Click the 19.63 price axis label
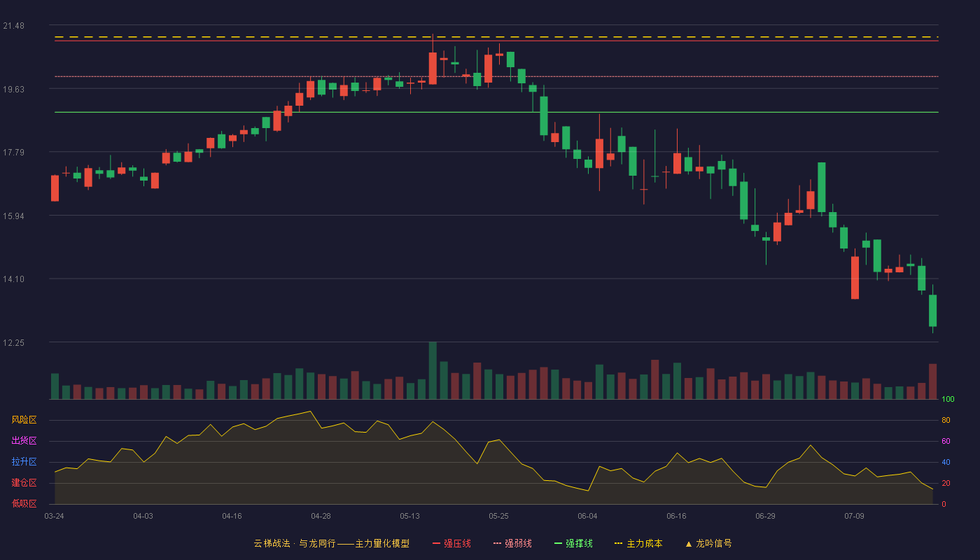Viewport: 980px width, 560px height. click(13, 89)
